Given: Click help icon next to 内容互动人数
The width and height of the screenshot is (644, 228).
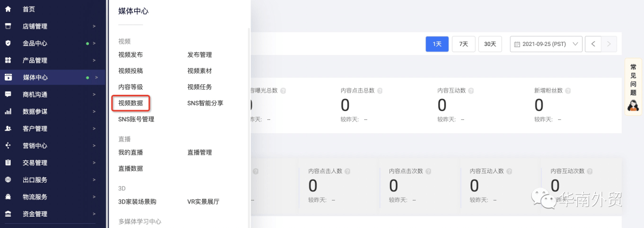Looking at the screenshot, I should (509, 171).
